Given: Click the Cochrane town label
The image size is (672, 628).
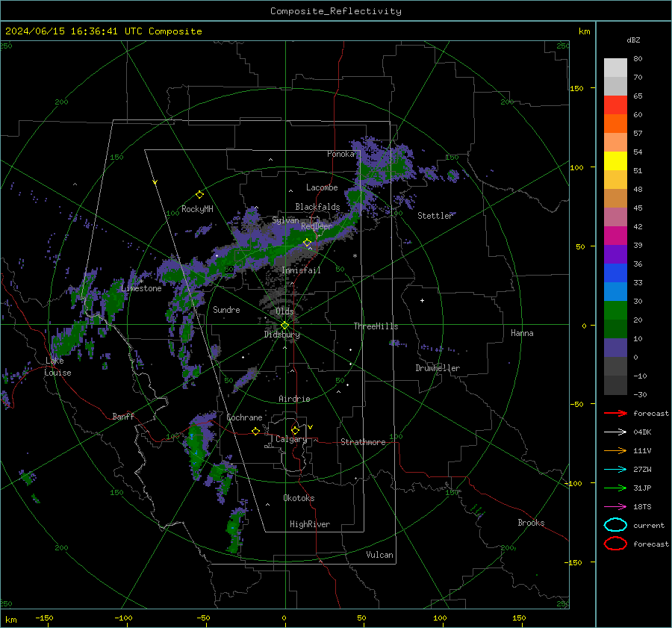Looking at the screenshot, I should (x=244, y=417).
